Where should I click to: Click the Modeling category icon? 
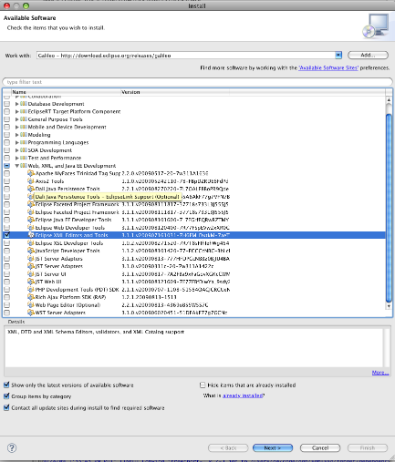coord(23,135)
